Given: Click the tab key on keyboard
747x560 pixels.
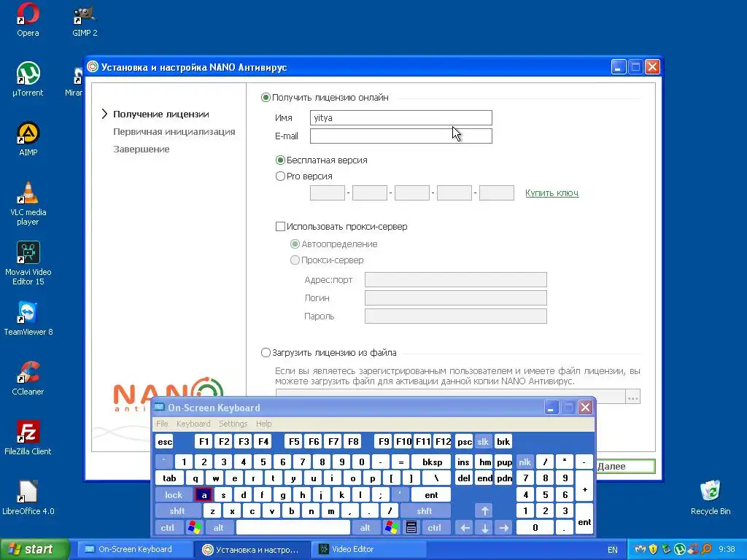Looking at the screenshot, I should pyautogui.click(x=169, y=478).
